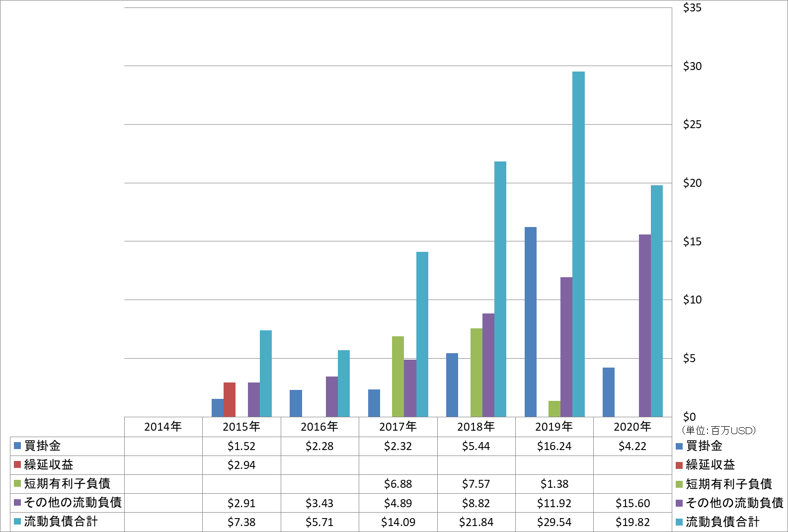Click the 2014年 column header
The height and width of the screenshot is (532, 788).
[163, 427]
